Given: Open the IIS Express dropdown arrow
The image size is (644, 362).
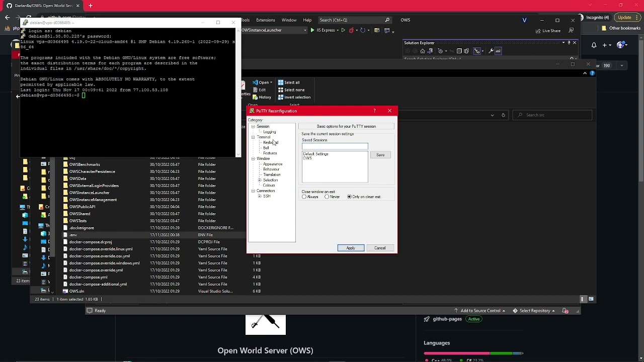Looking at the screenshot, I should pos(338,30).
